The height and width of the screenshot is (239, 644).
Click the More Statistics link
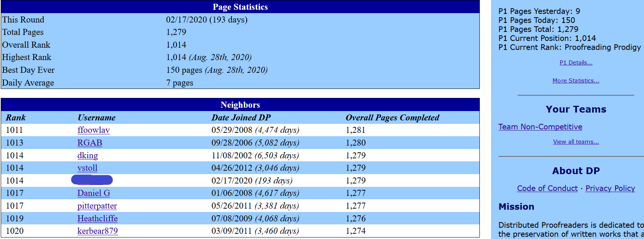click(x=576, y=81)
